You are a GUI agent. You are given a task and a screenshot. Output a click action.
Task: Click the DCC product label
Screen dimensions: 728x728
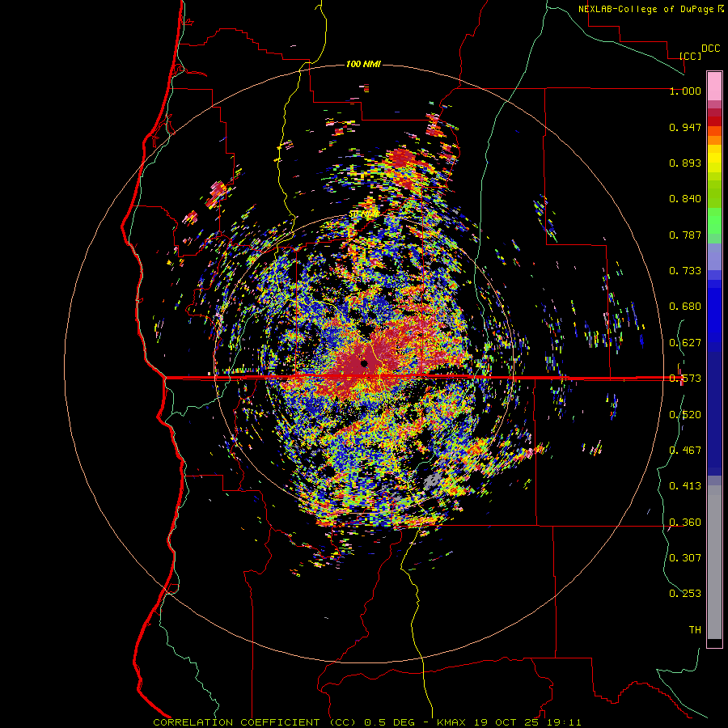(x=710, y=49)
